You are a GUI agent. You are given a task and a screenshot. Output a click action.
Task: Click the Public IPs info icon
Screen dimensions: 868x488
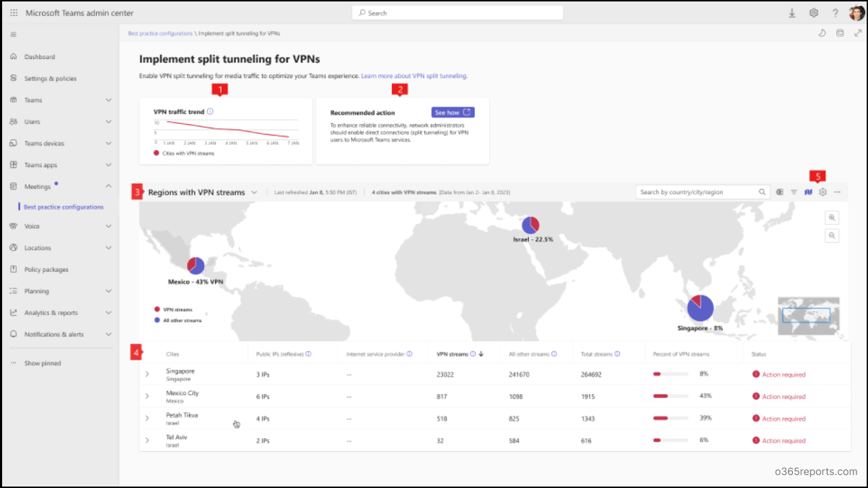(x=308, y=354)
